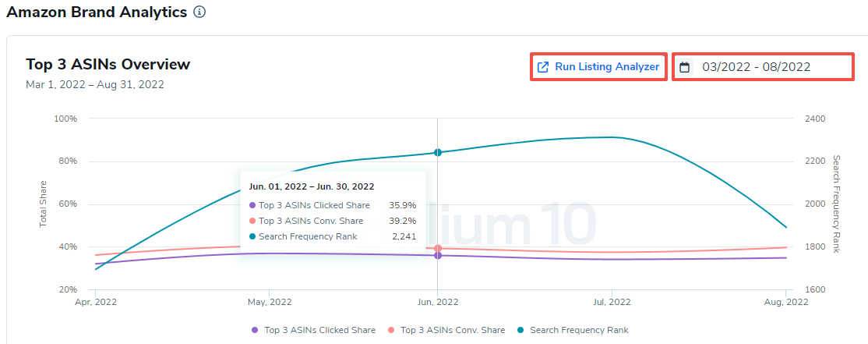Open the Run Listing Analyzer link

(x=606, y=67)
